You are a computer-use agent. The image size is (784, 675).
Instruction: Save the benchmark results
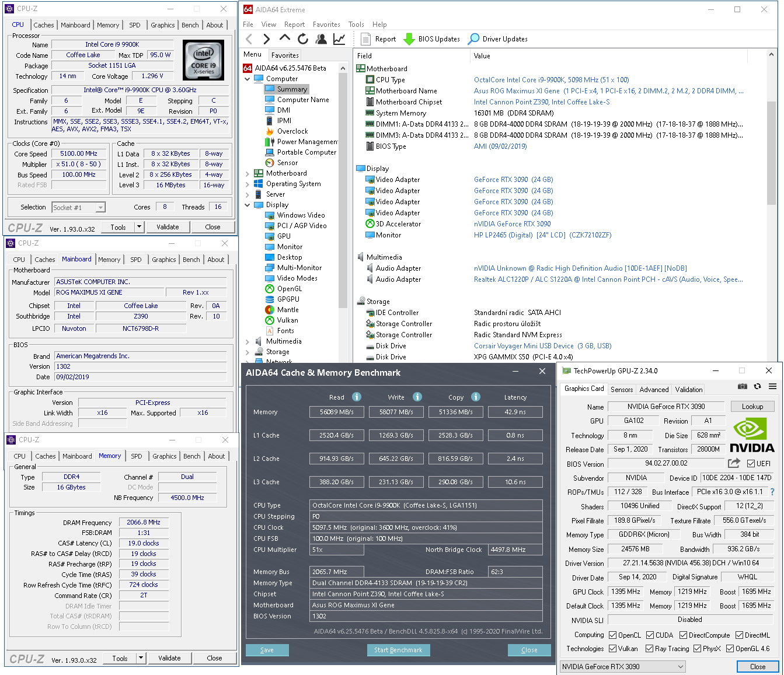267,650
